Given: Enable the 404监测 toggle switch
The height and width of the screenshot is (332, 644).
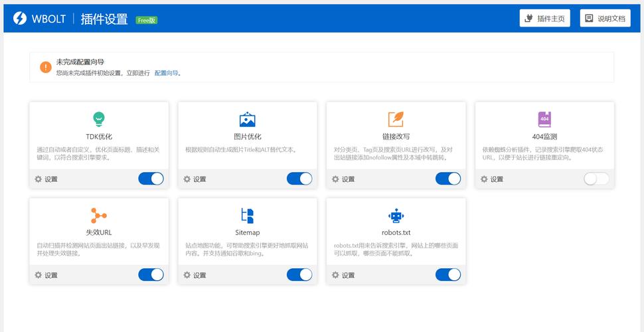Looking at the screenshot, I should point(596,179).
